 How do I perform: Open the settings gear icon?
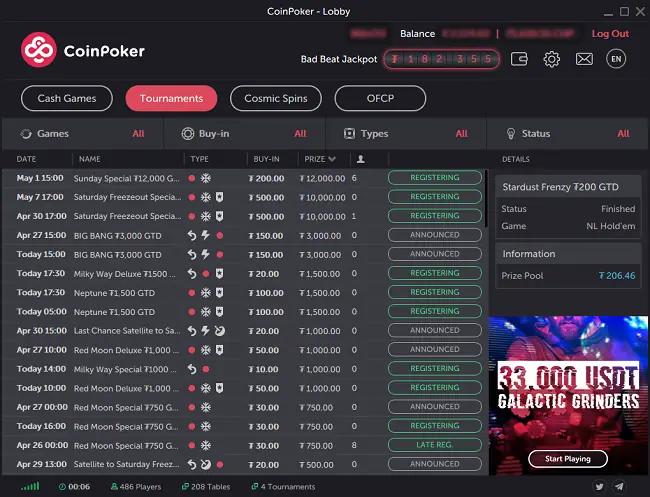pos(551,59)
